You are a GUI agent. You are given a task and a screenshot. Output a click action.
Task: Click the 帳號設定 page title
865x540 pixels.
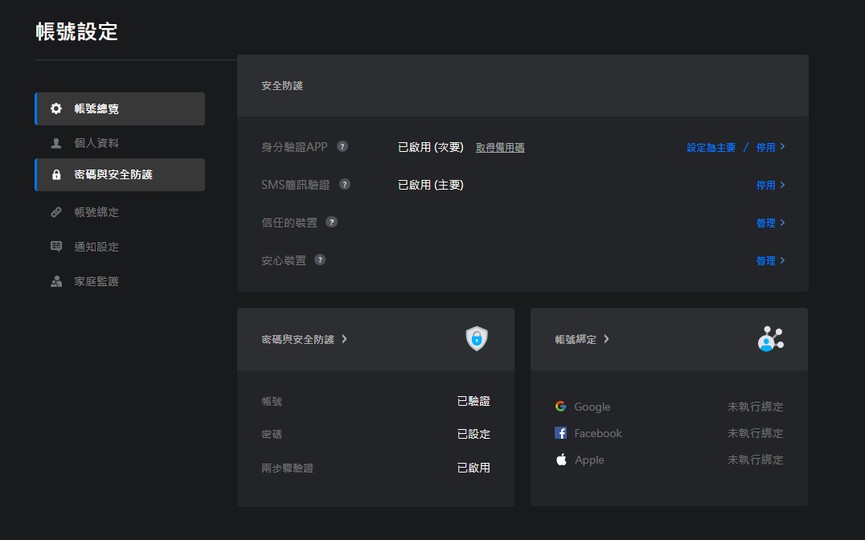tap(77, 31)
